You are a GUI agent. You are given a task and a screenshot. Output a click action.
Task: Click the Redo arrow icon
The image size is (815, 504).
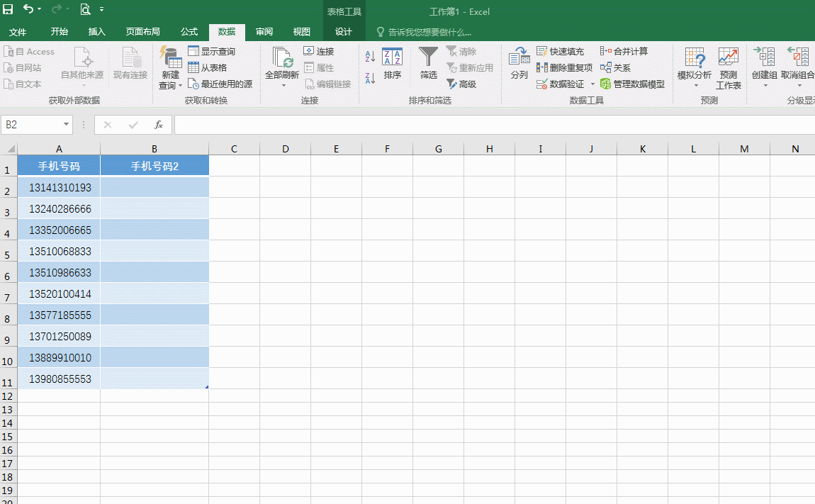[57, 9]
